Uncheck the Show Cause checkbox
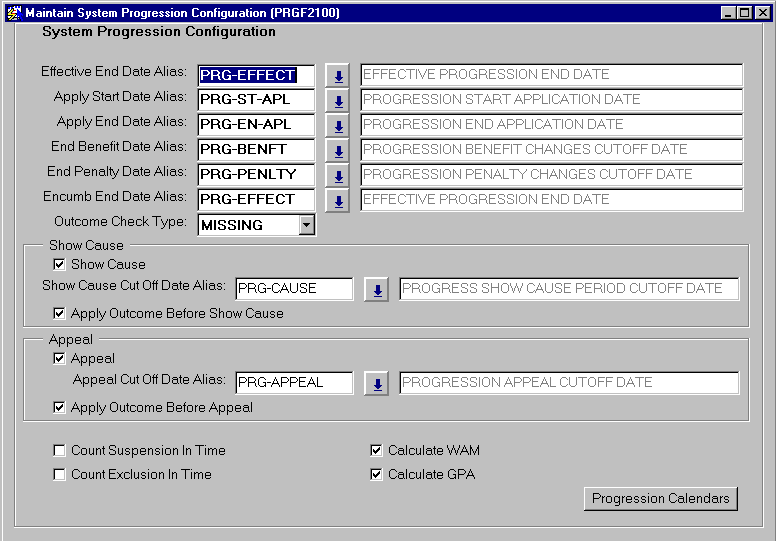This screenshot has height=541, width=776. point(60,265)
